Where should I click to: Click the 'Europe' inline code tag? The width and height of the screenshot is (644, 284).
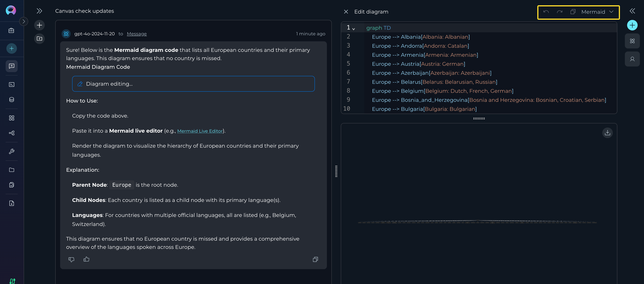click(x=122, y=185)
